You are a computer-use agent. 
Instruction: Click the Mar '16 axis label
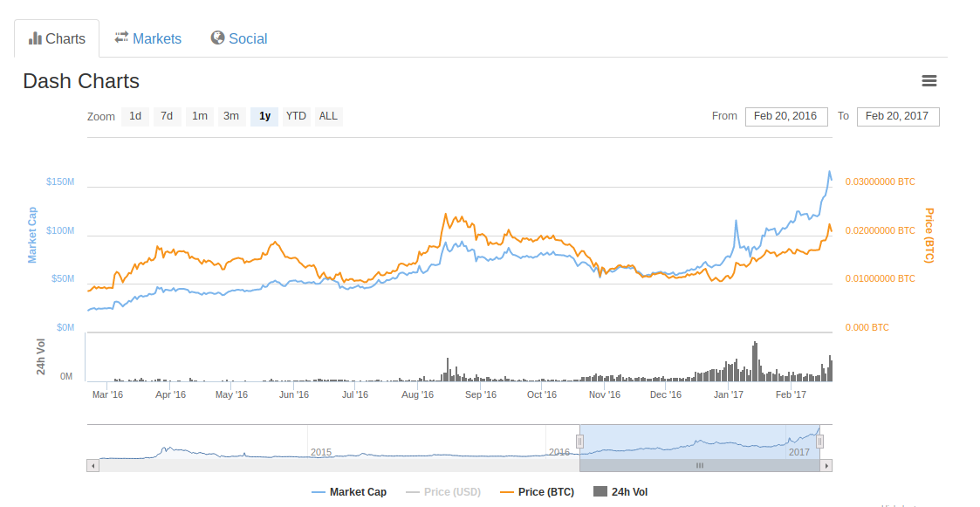[107, 394]
